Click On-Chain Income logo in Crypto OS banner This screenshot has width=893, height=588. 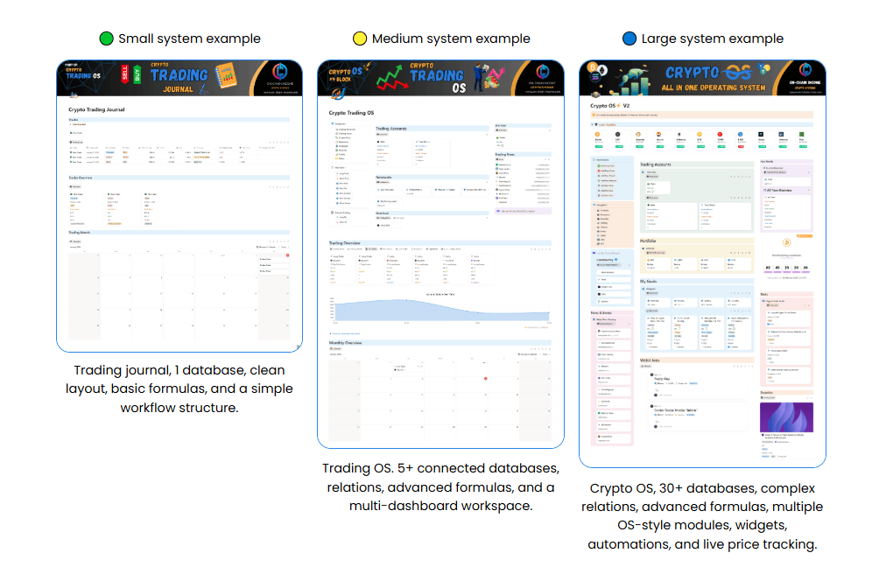(805, 71)
